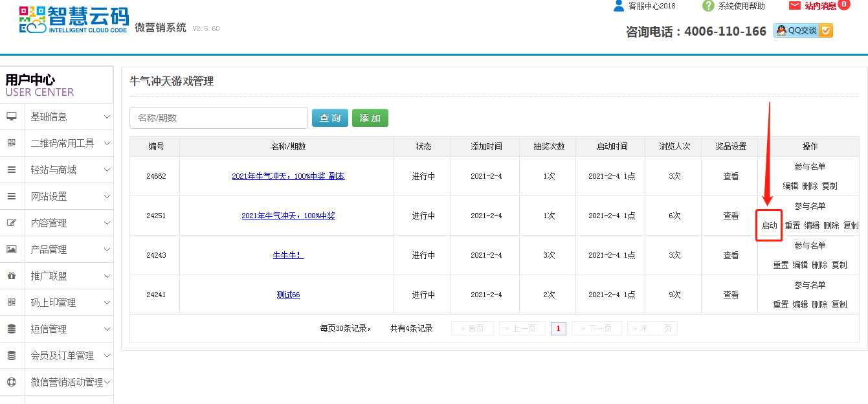Image resolution: width=868 pixels, height=404 pixels.
Task: Click the picture icon beside 产品管理
Action: 12,249
